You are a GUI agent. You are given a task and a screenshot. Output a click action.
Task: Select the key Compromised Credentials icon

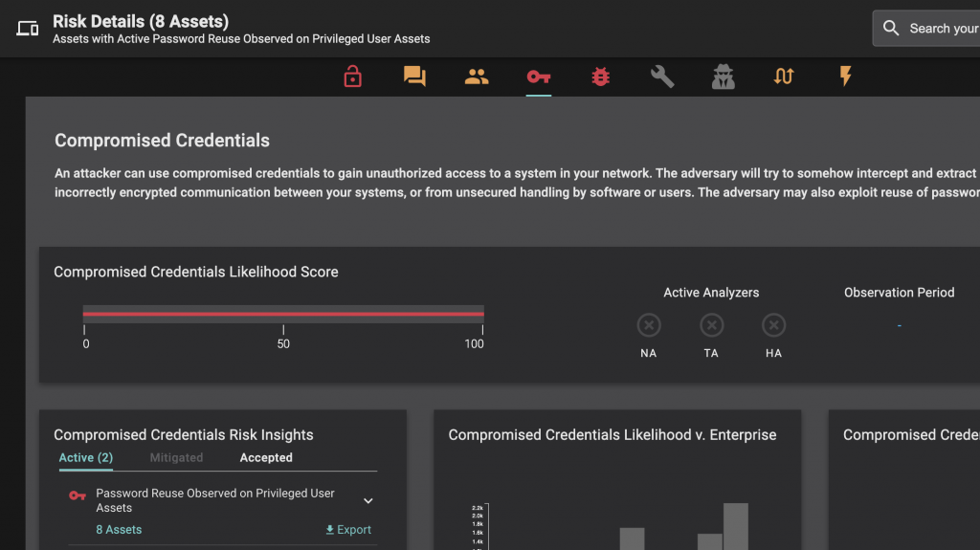point(538,77)
